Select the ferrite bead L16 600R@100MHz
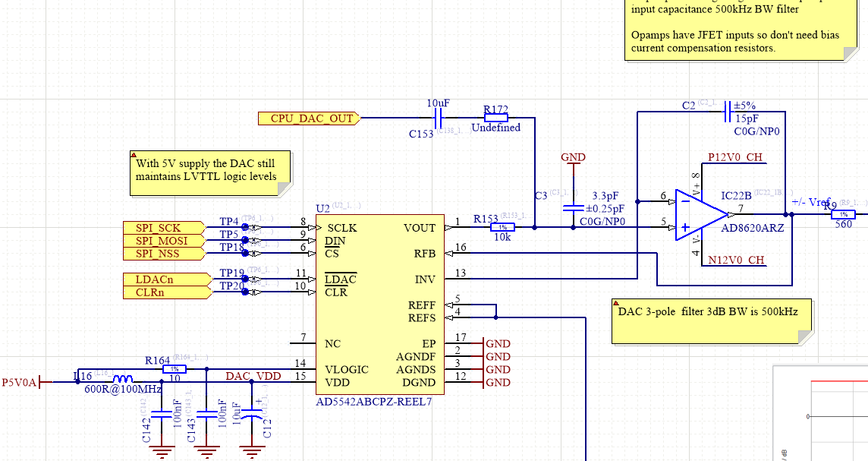Viewport: 868px width, 461px height. [121, 378]
